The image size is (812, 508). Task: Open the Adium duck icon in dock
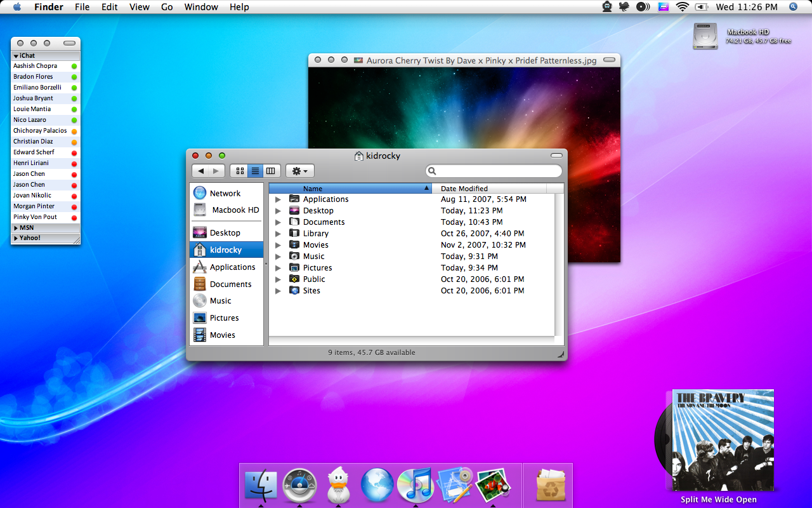(x=338, y=486)
